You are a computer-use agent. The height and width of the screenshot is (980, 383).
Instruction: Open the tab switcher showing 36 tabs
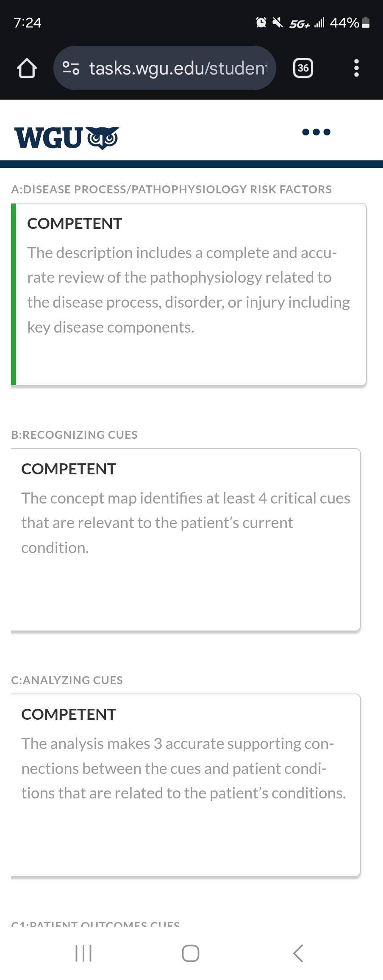pyautogui.click(x=303, y=68)
